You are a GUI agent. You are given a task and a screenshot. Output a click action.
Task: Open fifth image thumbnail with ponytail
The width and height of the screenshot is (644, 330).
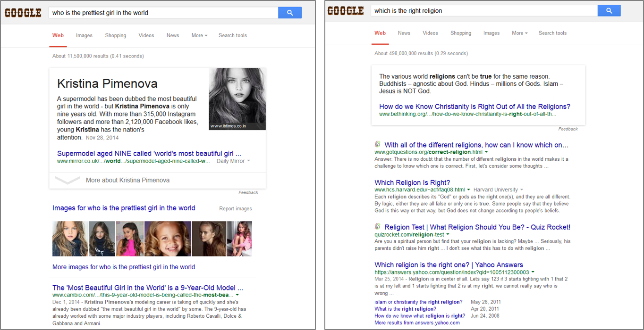tap(209, 239)
